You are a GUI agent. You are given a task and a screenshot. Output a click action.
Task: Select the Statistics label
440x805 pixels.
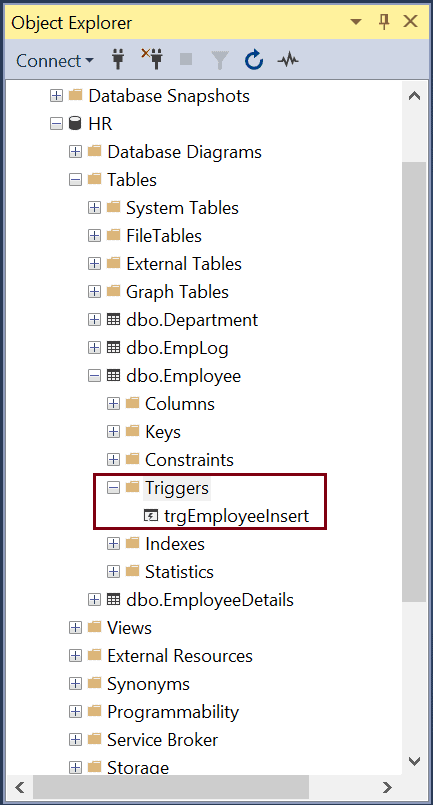(x=179, y=571)
